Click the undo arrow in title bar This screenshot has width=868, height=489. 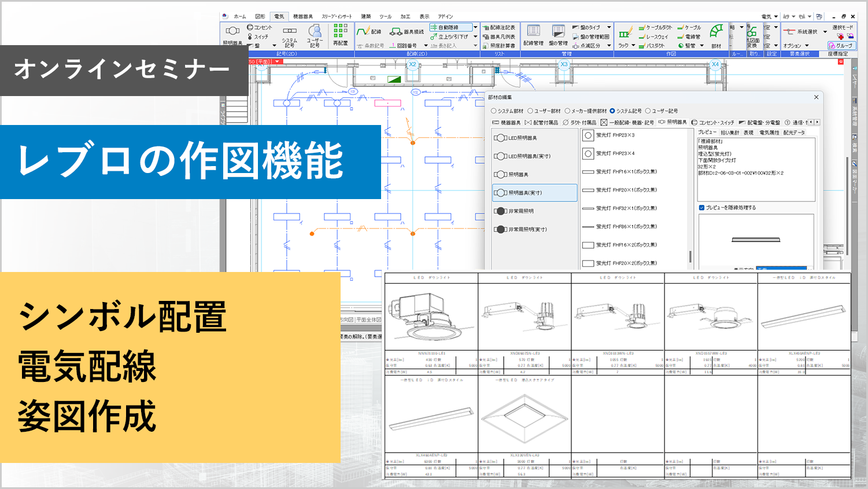pyautogui.click(x=786, y=16)
